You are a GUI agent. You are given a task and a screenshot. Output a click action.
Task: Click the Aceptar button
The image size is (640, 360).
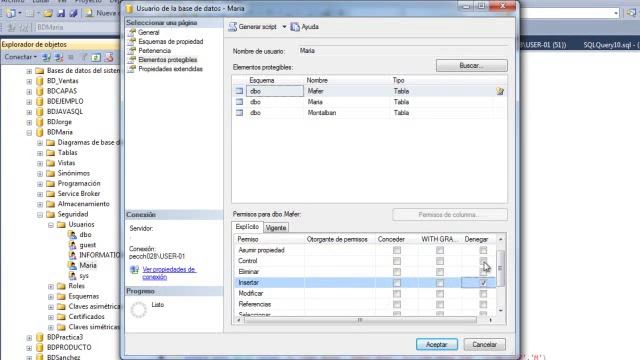click(x=437, y=344)
